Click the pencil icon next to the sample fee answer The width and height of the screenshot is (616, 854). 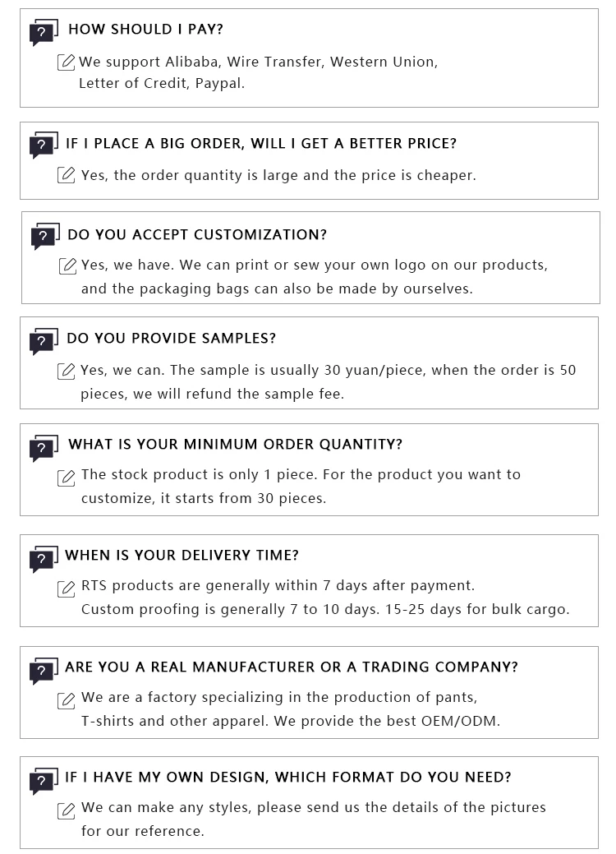point(67,371)
